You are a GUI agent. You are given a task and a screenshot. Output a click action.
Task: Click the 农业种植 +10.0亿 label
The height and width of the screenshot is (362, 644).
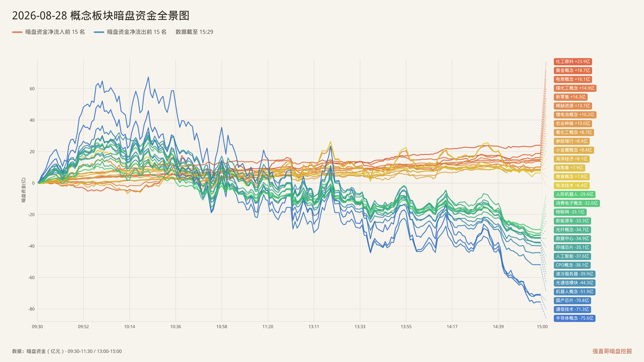click(573, 123)
